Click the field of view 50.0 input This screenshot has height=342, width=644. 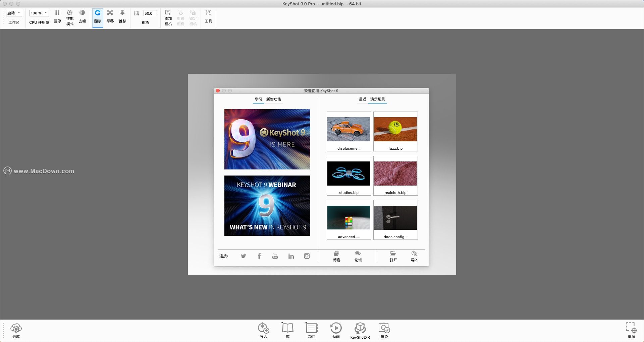click(x=150, y=13)
